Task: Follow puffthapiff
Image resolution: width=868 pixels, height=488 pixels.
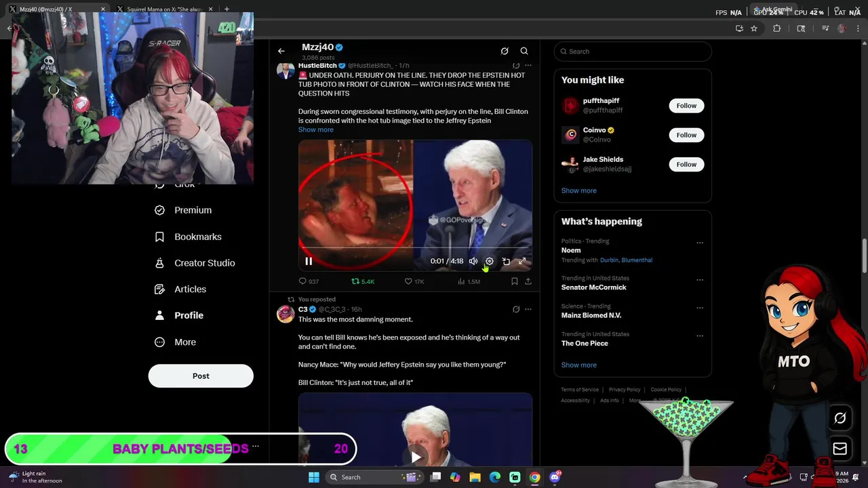Action: click(686, 106)
